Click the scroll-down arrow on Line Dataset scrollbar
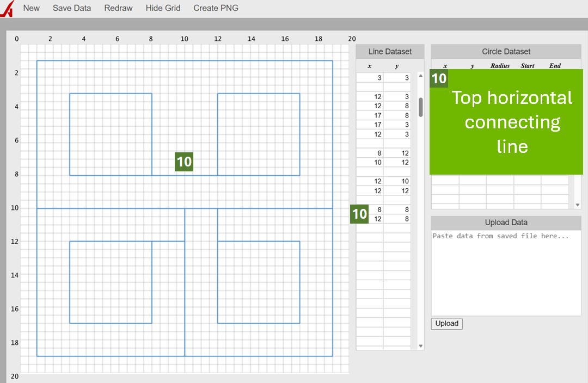Screen dimensions: 588x383 pos(420,345)
